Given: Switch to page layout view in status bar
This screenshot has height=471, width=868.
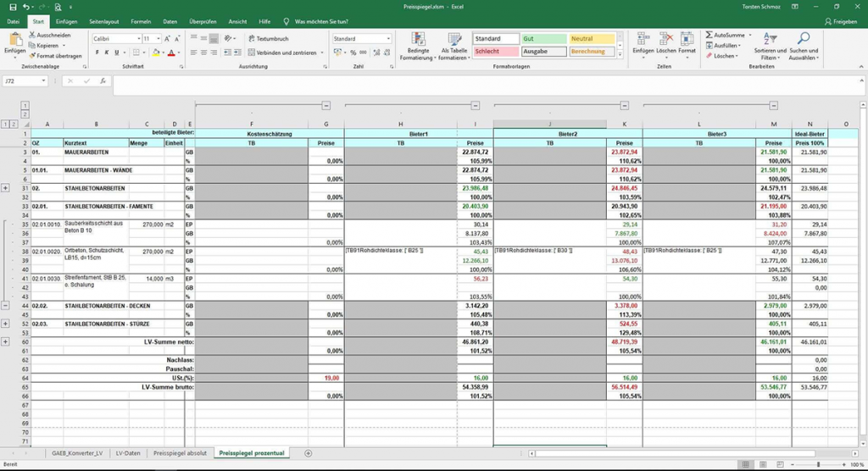Looking at the screenshot, I should click(763, 464).
